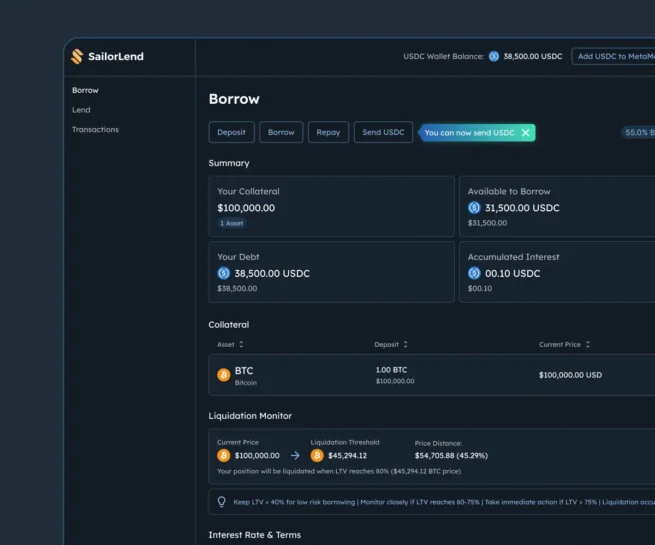655x545 pixels.
Task: Click '$100,000.00 USD' current price cell
Action: (x=570, y=375)
